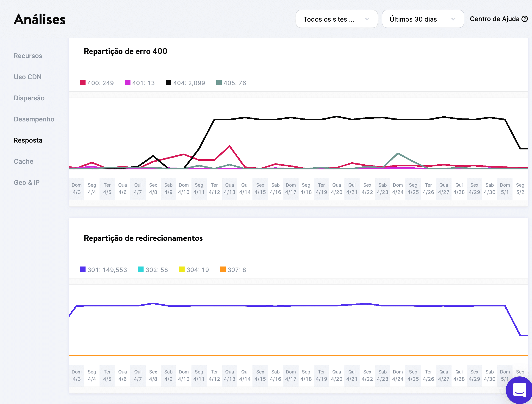Select the Desempenho sidebar item

coord(34,119)
